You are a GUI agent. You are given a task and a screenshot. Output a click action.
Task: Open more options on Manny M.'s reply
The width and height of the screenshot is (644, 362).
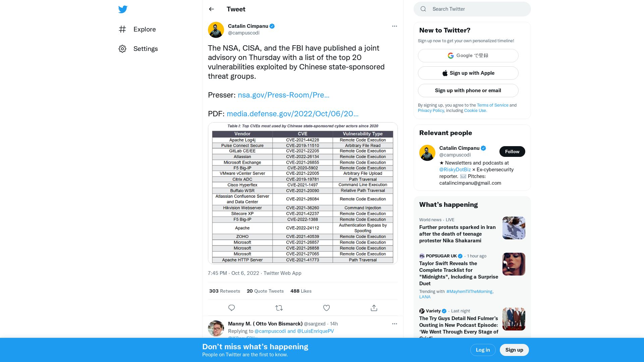tap(394, 323)
